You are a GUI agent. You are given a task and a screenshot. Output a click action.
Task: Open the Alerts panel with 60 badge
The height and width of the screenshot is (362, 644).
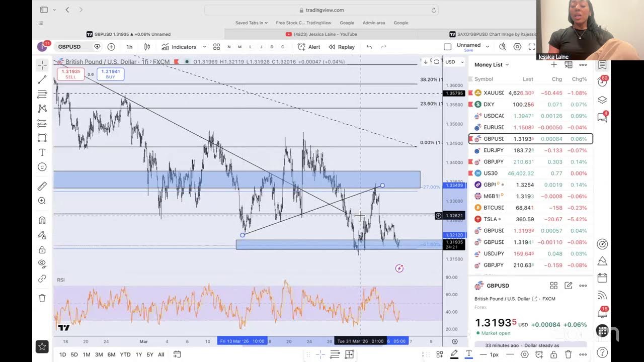tap(602, 81)
